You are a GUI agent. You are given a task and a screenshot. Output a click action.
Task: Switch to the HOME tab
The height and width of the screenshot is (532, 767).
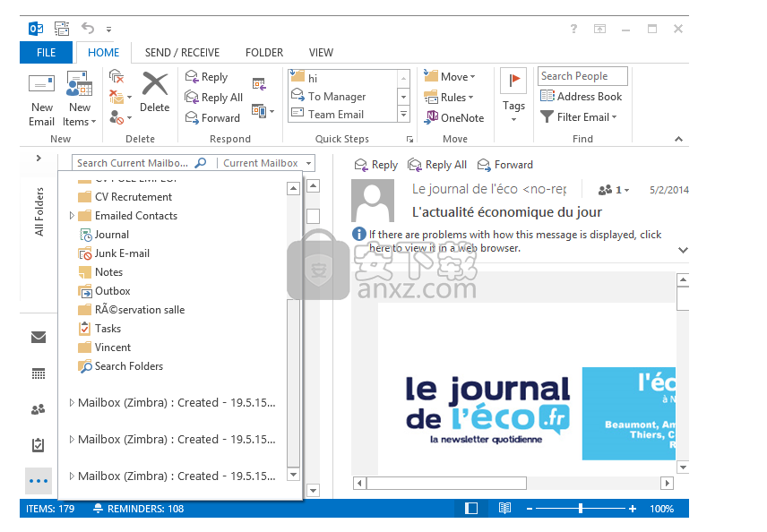pos(104,52)
